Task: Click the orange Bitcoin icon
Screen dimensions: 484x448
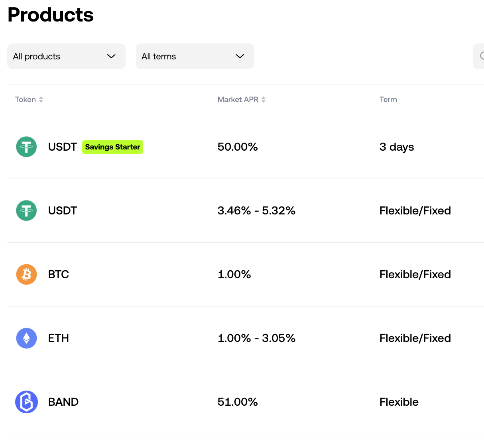Action: pos(26,274)
